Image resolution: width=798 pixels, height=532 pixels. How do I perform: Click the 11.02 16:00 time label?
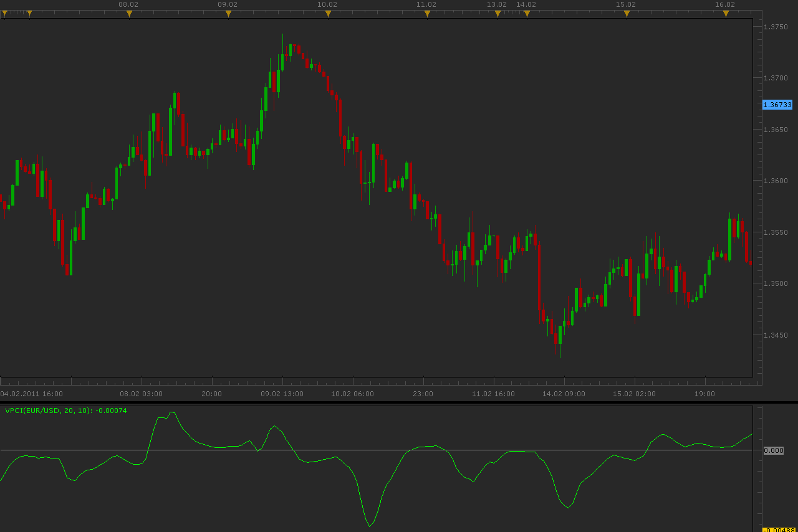click(494, 394)
